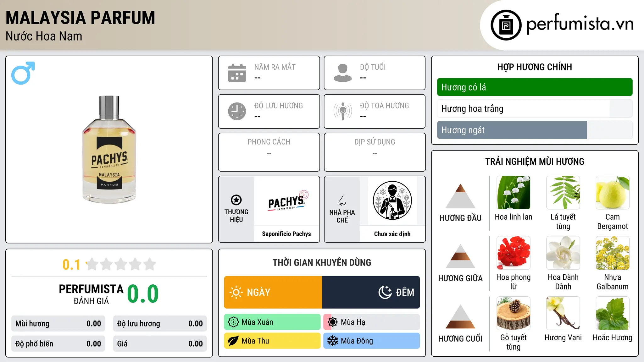Click the moon icon in Đêm bar
644x362 pixels.
point(385,292)
